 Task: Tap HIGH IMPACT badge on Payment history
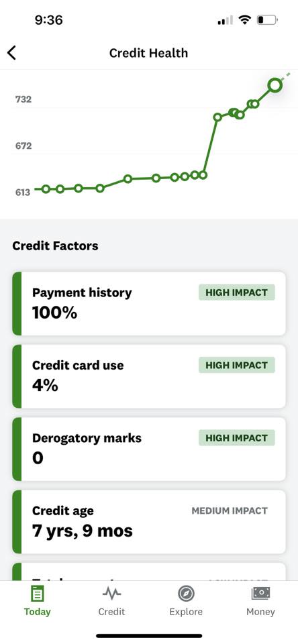coord(237,293)
